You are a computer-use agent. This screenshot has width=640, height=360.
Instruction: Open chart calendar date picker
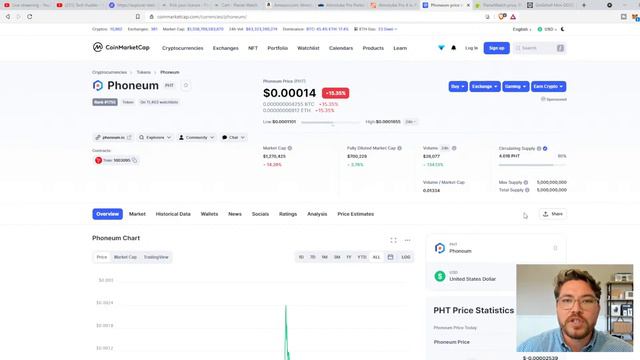391,257
